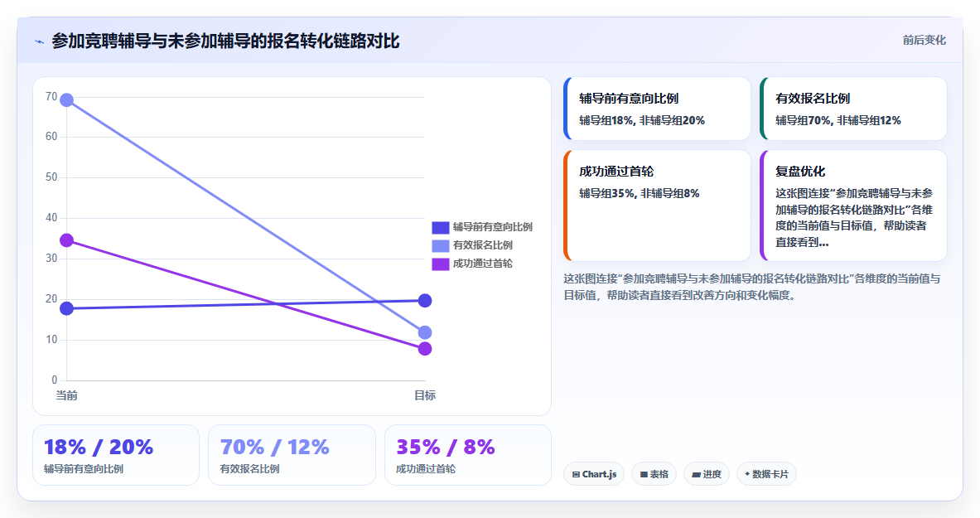This screenshot has height=518, width=980.
Task: Open the 复盘优化 info card
Action: (x=853, y=206)
